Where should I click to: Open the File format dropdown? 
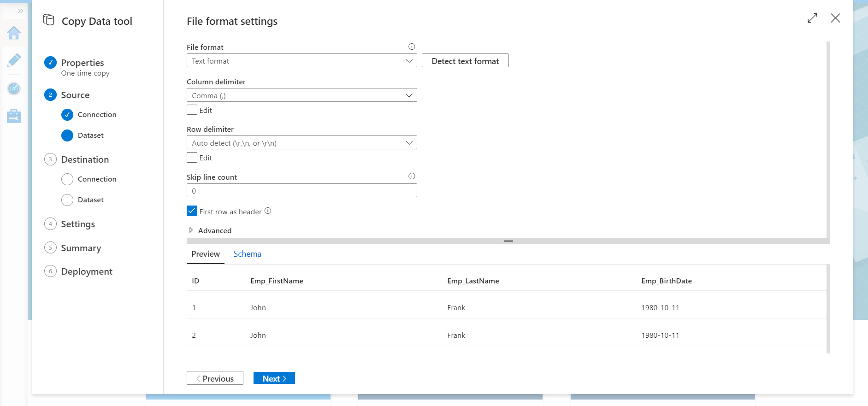pos(301,61)
